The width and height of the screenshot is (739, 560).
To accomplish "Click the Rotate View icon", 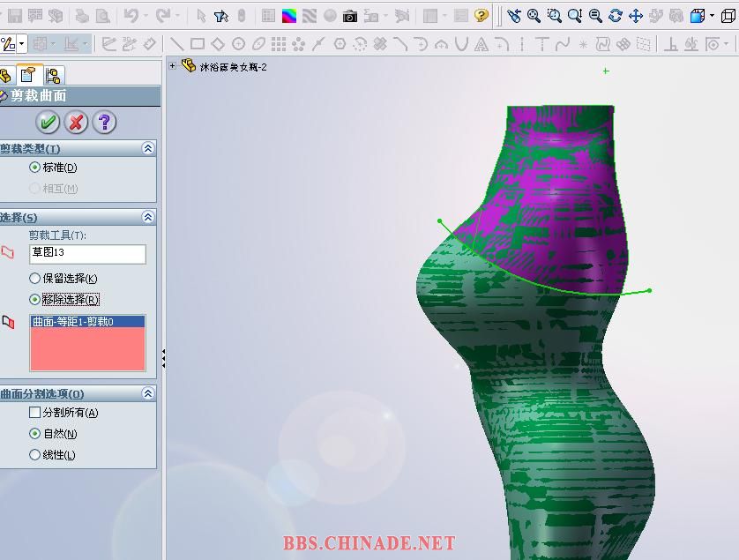I will (x=615, y=16).
